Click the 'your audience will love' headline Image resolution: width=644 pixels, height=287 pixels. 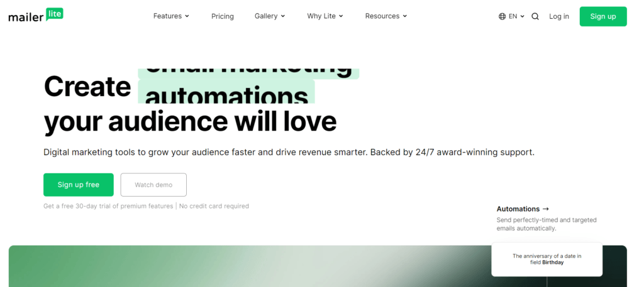tap(190, 121)
